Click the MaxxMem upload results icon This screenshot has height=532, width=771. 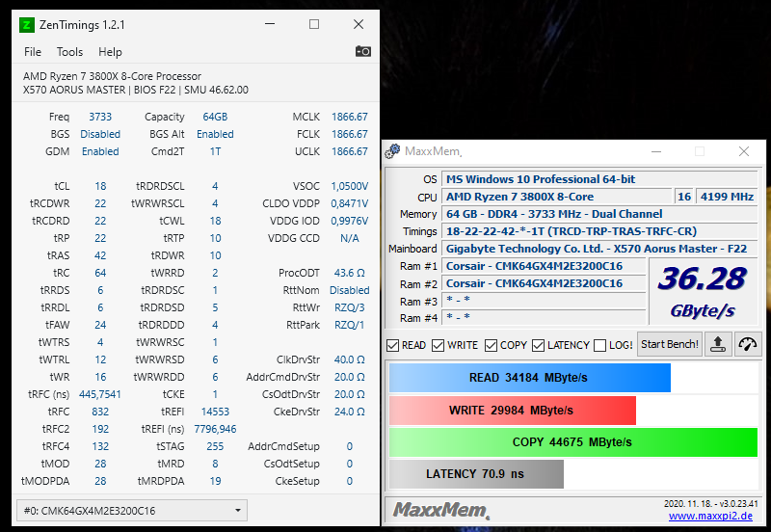point(718,344)
